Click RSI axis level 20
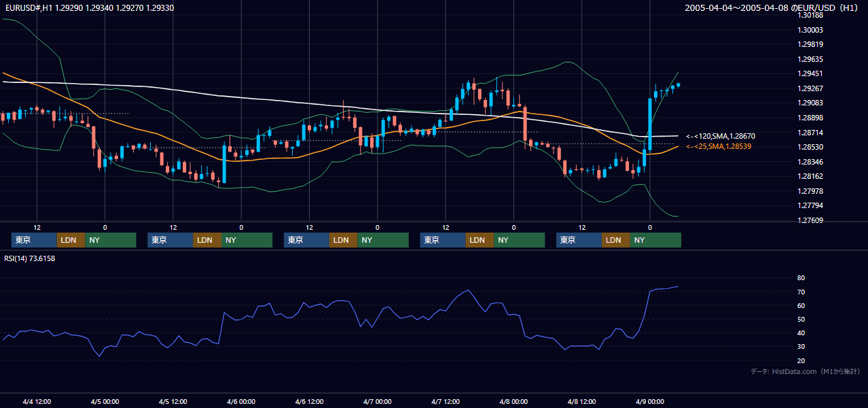Screen dimensions: 868x408 click(x=801, y=360)
